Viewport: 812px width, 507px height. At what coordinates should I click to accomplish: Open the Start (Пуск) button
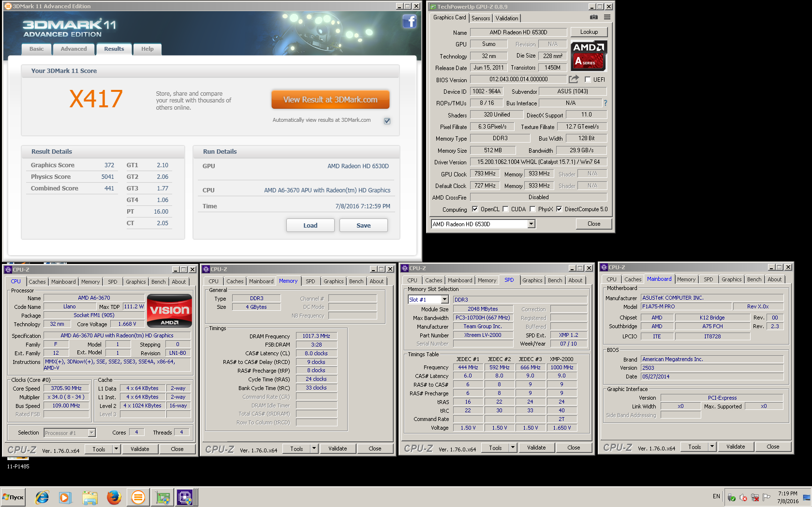coord(14,497)
